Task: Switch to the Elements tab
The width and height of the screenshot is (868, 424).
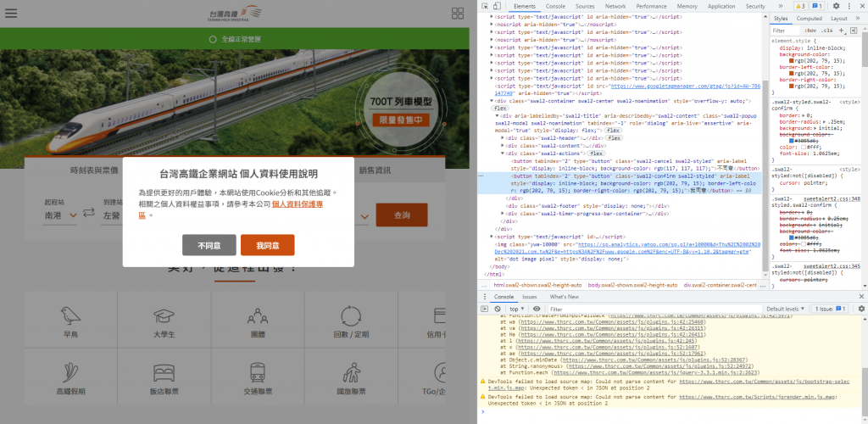Action: coord(524,6)
